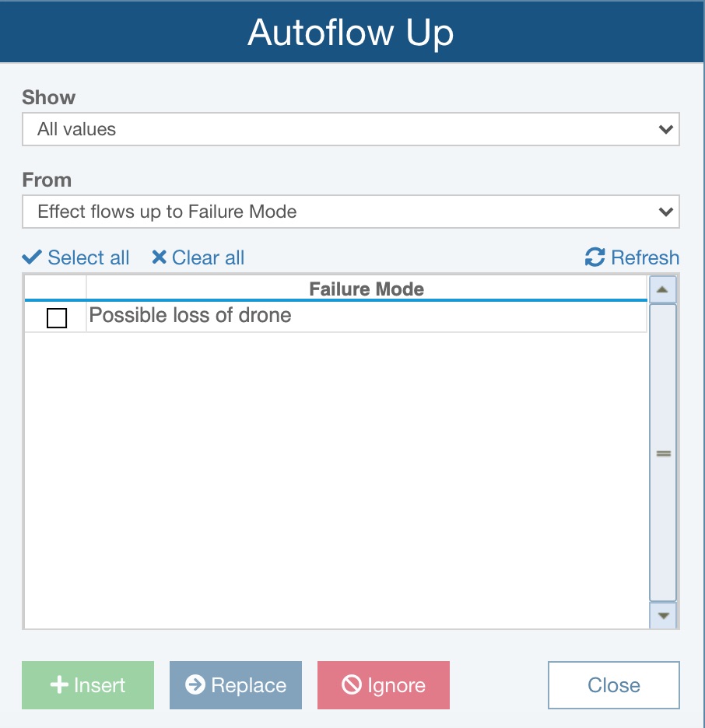Image resolution: width=705 pixels, height=728 pixels.
Task: Expand chevron of Effect flows up dropdown
Action: (666, 212)
